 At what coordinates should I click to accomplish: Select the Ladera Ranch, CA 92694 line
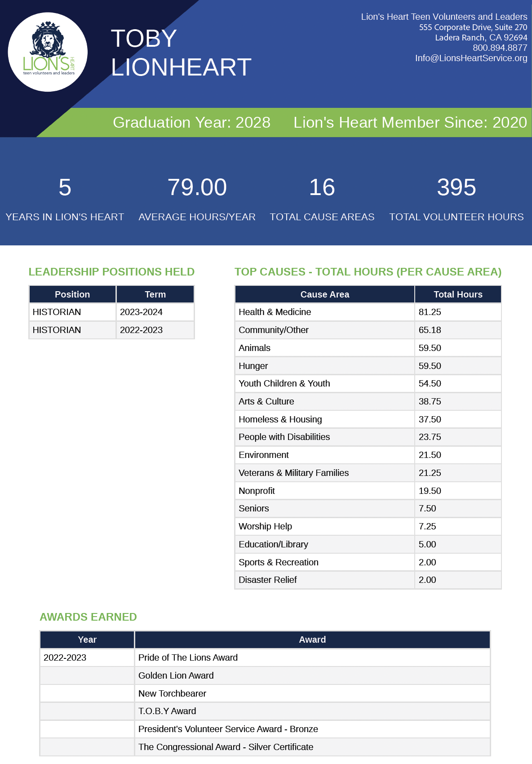481,37
